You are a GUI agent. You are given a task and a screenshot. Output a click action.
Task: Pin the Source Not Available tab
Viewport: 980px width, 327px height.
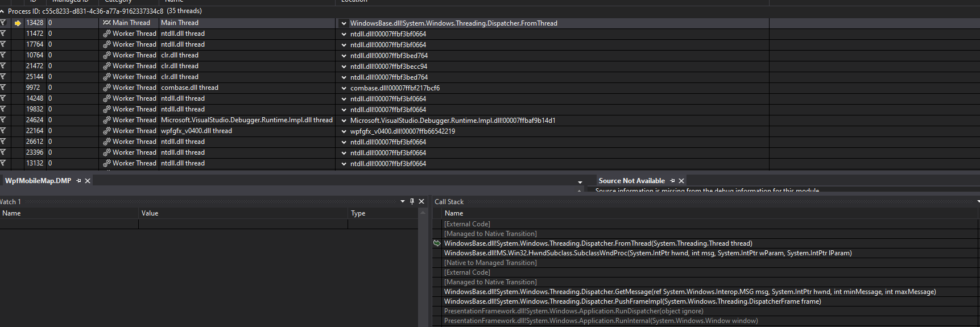click(x=672, y=181)
